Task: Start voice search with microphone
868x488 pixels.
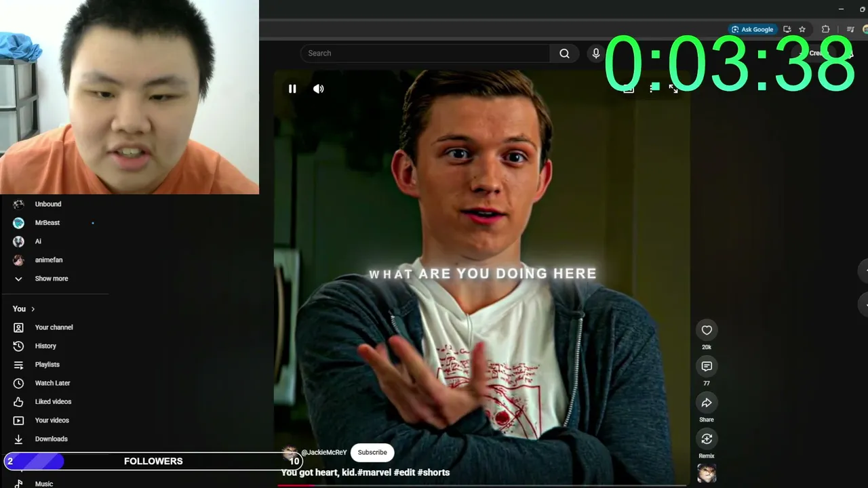Action: (x=595, y=54)
